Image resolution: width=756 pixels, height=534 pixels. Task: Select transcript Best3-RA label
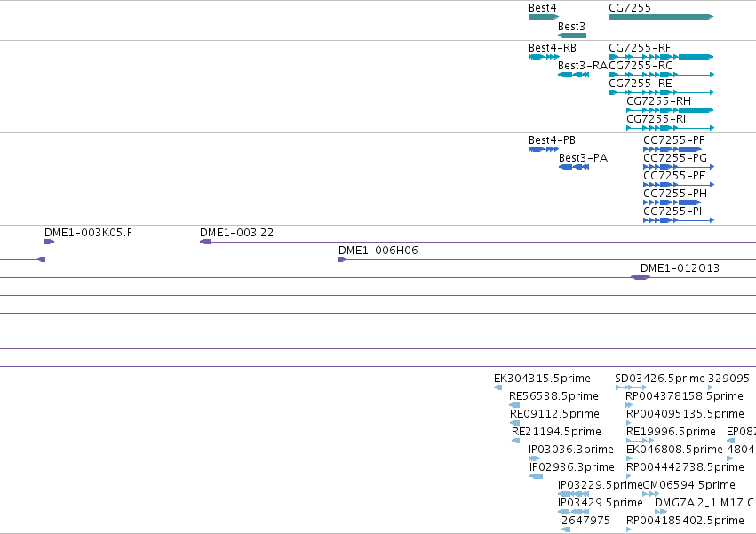[x=583, y=66]
